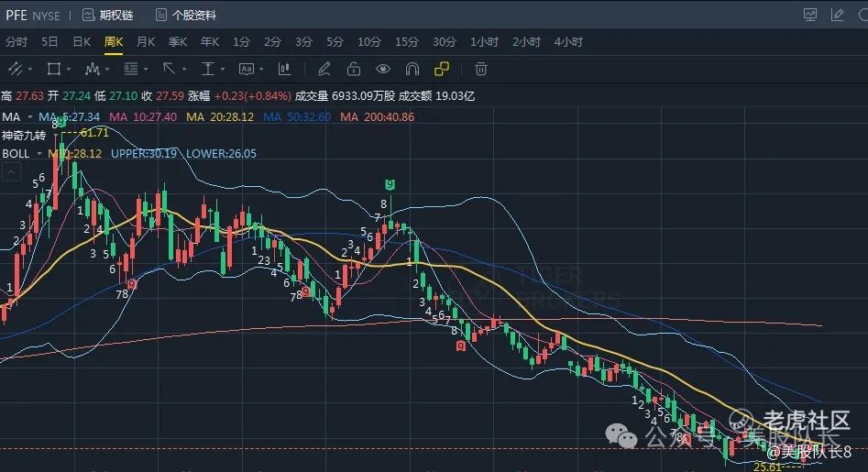The height and width of the screenshot is (472, 868).
Task: Open 个股资料 stock profile
Action: [x=186, y=16]
